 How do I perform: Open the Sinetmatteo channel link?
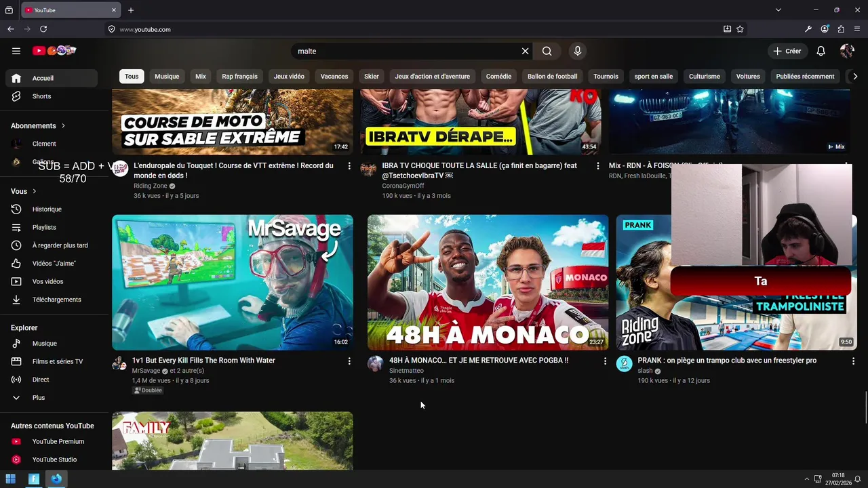[x=406, y=371]
